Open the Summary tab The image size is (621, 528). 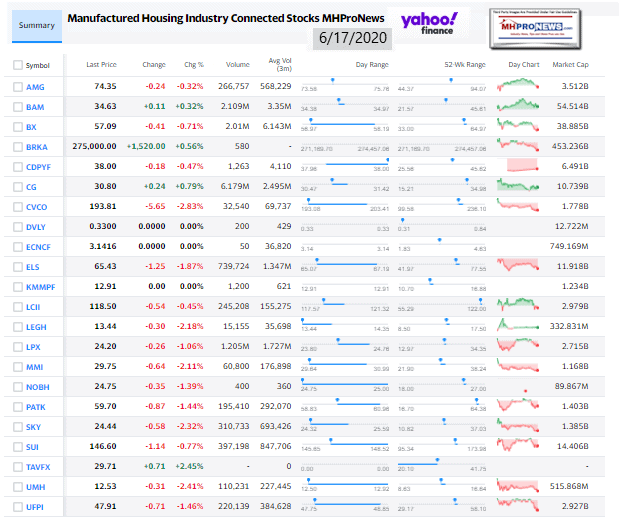coord(33,24)
